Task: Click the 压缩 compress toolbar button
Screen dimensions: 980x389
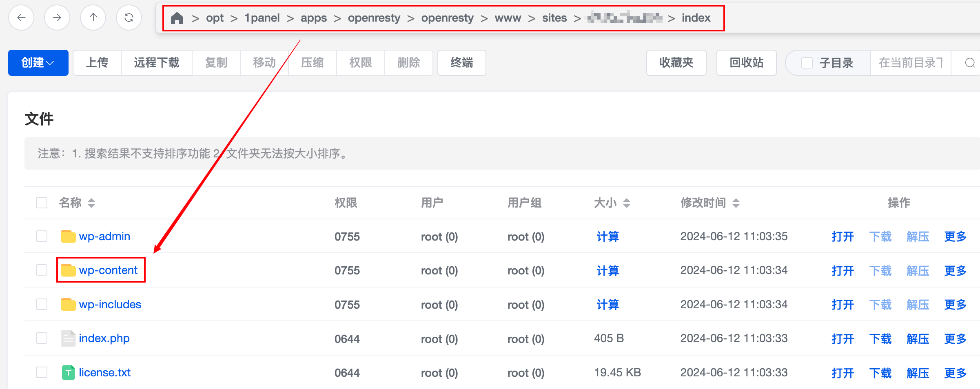Action: pos(313,63)
